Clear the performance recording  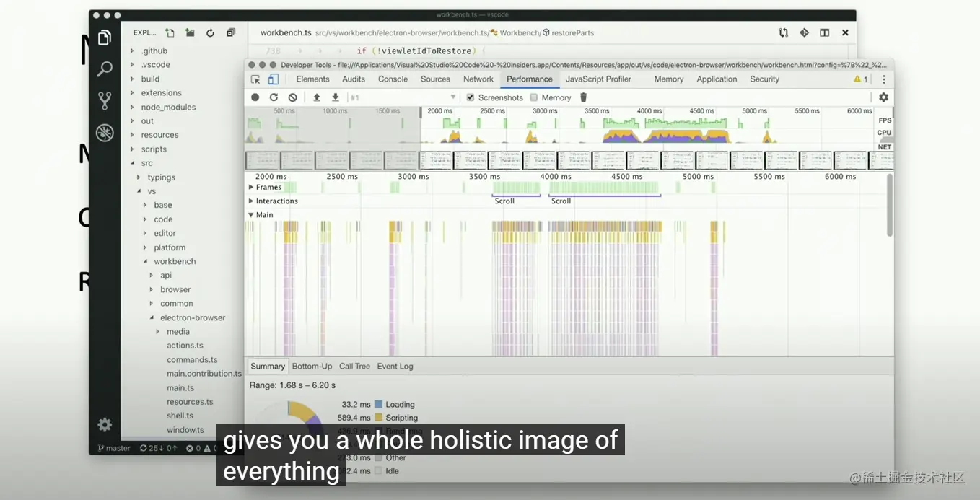pos(292,97)
